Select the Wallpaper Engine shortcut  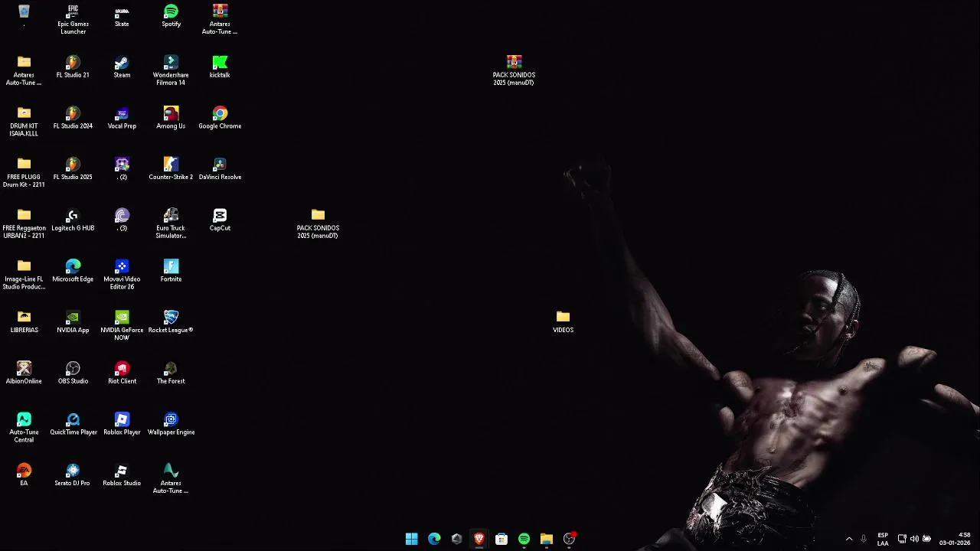(171, 425)
